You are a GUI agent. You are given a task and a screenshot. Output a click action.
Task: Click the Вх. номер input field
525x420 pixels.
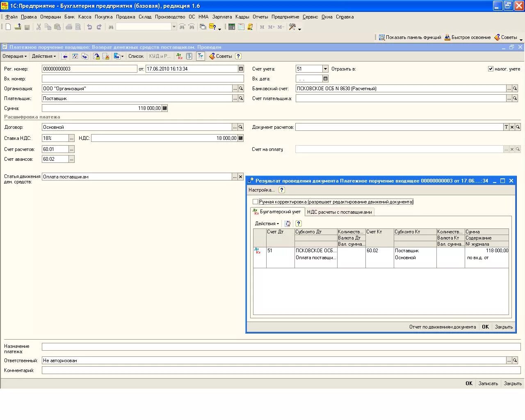tap(143, 79)
